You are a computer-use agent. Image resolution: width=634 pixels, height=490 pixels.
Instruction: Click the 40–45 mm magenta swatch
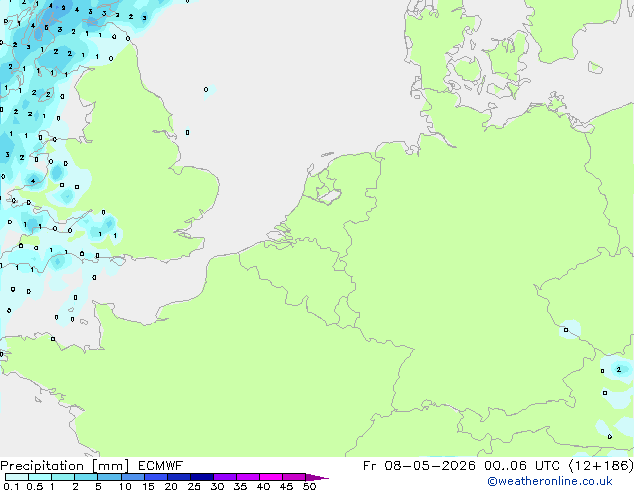pyautogui.click(x=271, y=477)
